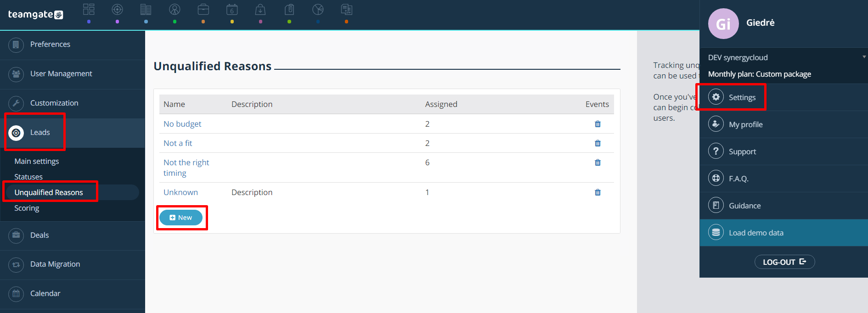Viewport: 868px width, 313px height.
Task: Open My profile from the user menu
Action: (x=783, y=124)
